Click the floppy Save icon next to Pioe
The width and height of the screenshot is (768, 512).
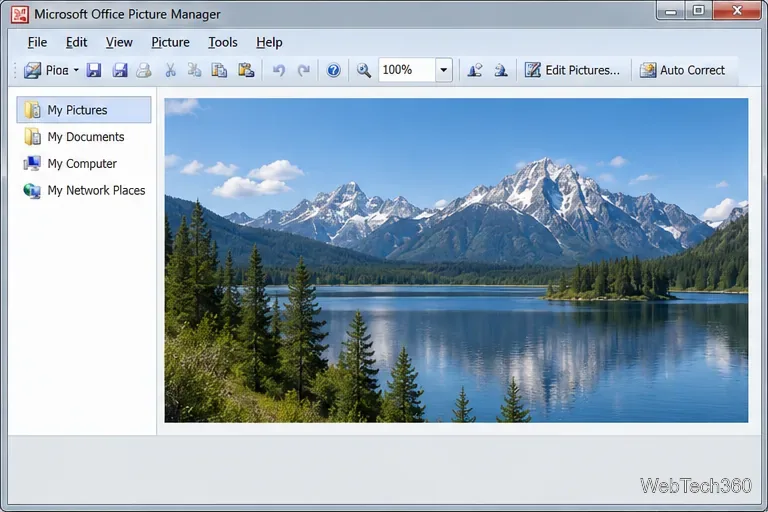(x=94, y=70)
